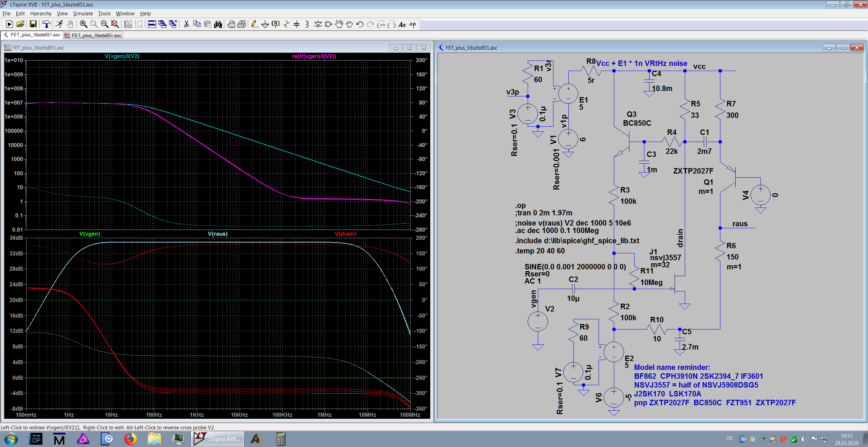This screenshot has width=868, height=447.
Task: Click the Undo arrow icon
Action: point(360,24)
